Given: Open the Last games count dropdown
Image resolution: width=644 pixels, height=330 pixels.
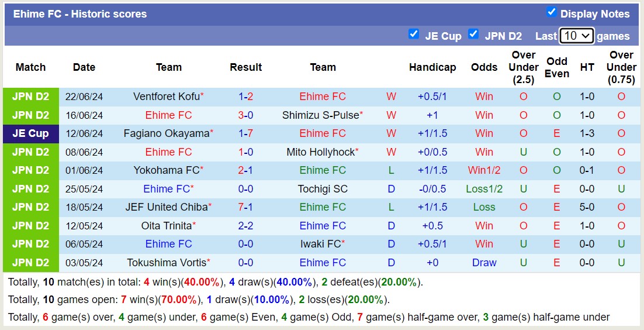Looking at the screenshot, I should (576, 36).
